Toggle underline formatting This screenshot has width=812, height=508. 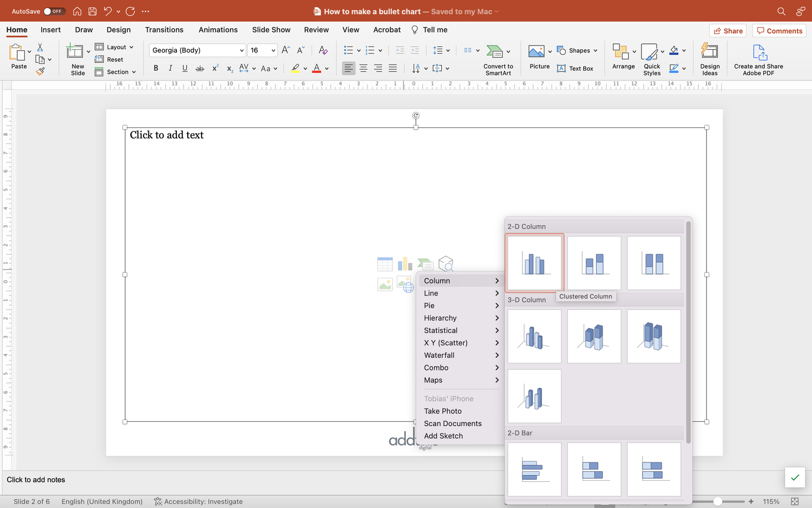click(x=185, y=68)
